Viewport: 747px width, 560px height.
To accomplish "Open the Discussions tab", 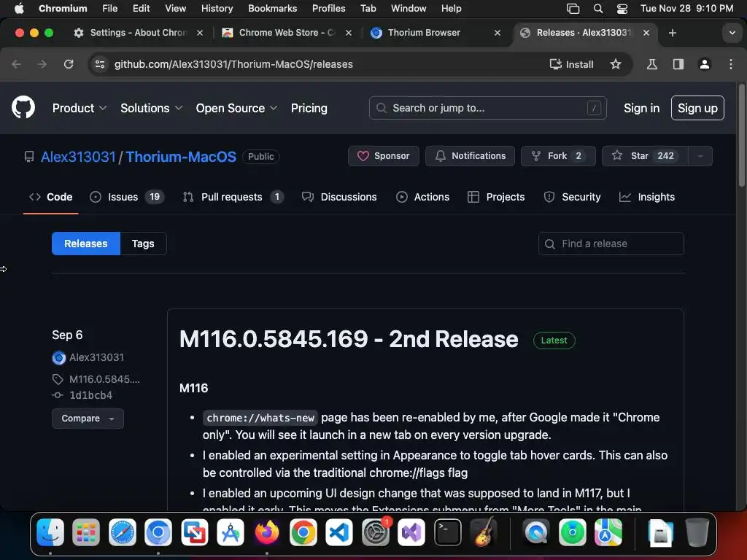I will pyautogui.click(x=339, y=197).
